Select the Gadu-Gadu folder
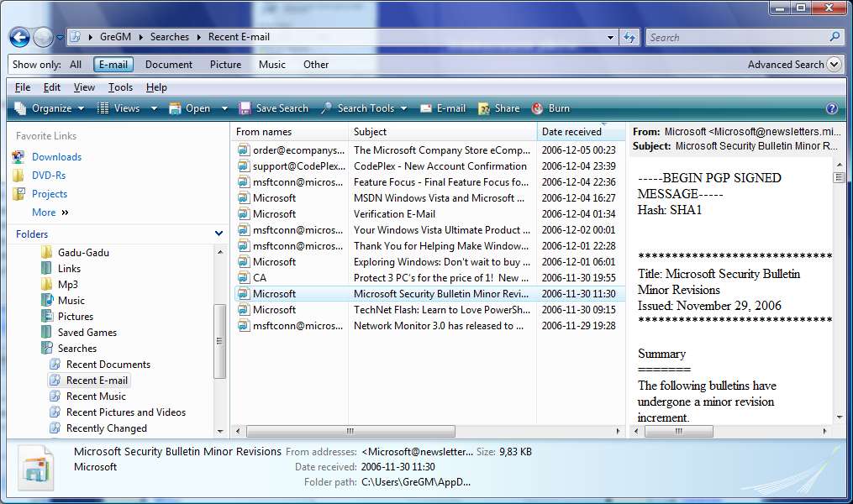This screenshot has height=504, width=853. click(x=83, y=252)
